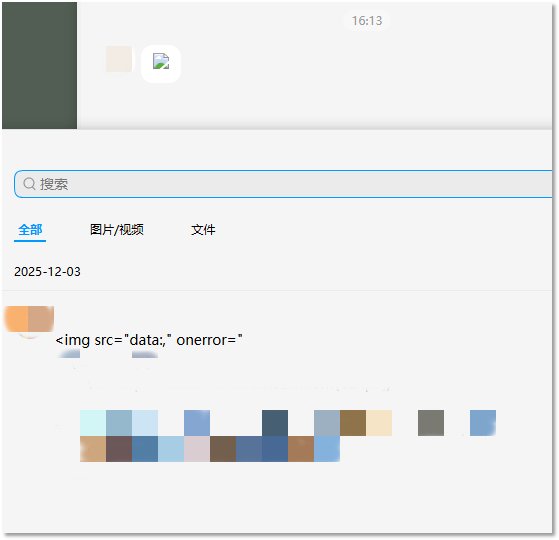
Task: Click the 16:13 timestamp label
Action: tap(367, 21)
